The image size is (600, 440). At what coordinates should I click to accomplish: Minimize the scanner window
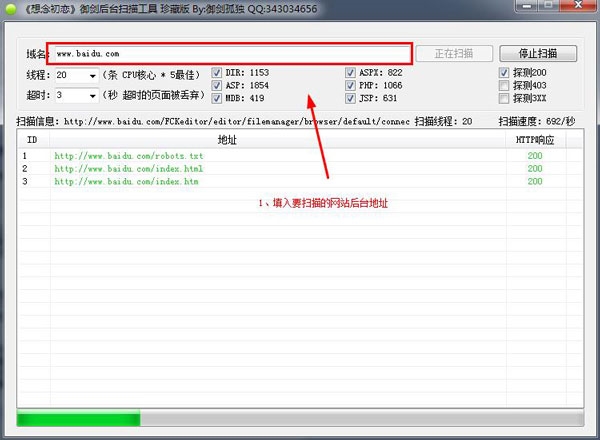click(x=527, y=5)
